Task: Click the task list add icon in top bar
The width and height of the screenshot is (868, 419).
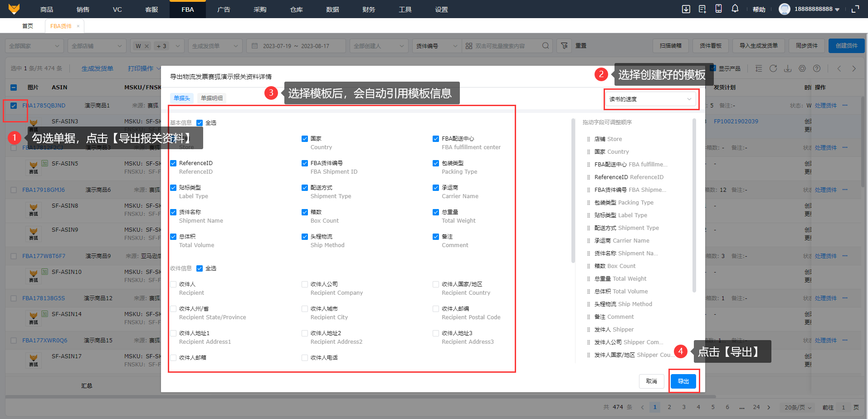Action: (702, 9)
